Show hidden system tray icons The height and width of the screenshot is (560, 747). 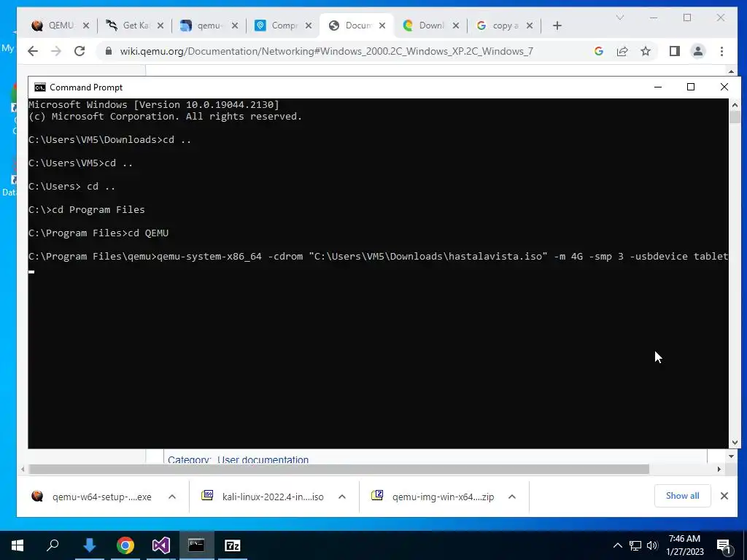click(617, 545)
